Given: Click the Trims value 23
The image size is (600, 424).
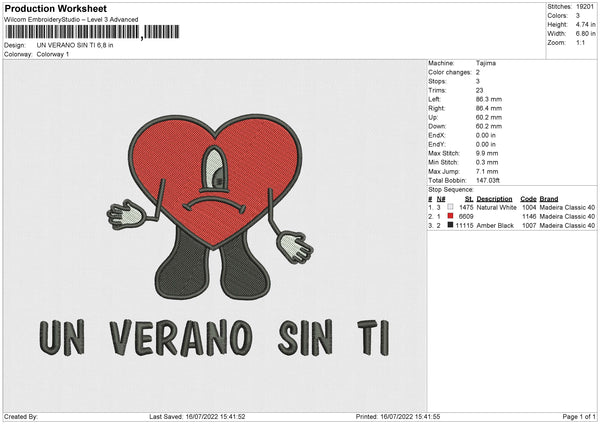Looking at the screenshot, I should point(479,91).
